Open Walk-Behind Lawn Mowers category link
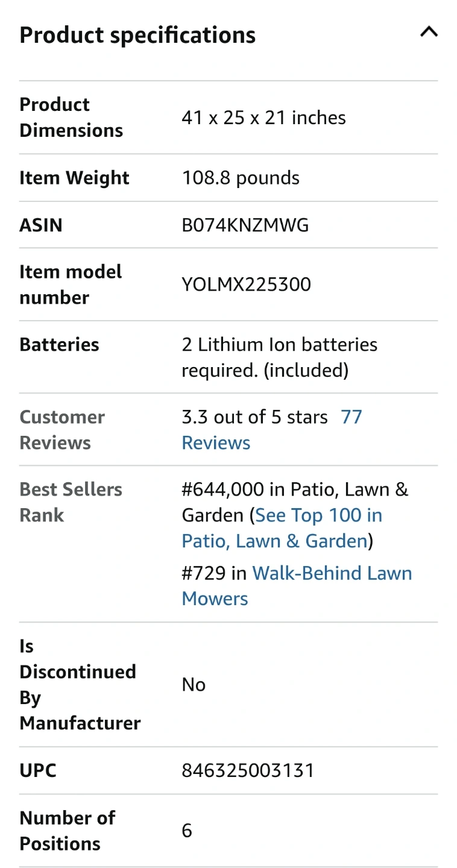 297,585
